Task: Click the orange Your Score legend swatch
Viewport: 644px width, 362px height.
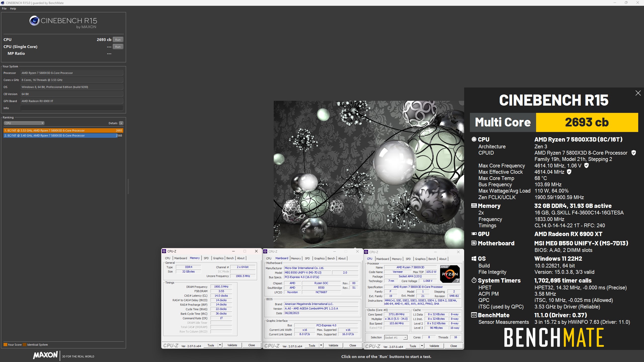Action: pyautogui.click(x=5, y=345)
